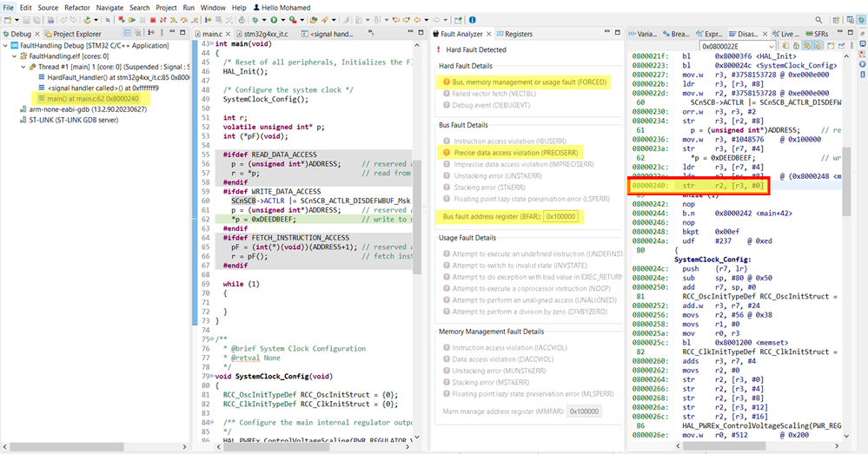Click Hello Mohamed account menu

pyautogui.click(x=282, y=8)
